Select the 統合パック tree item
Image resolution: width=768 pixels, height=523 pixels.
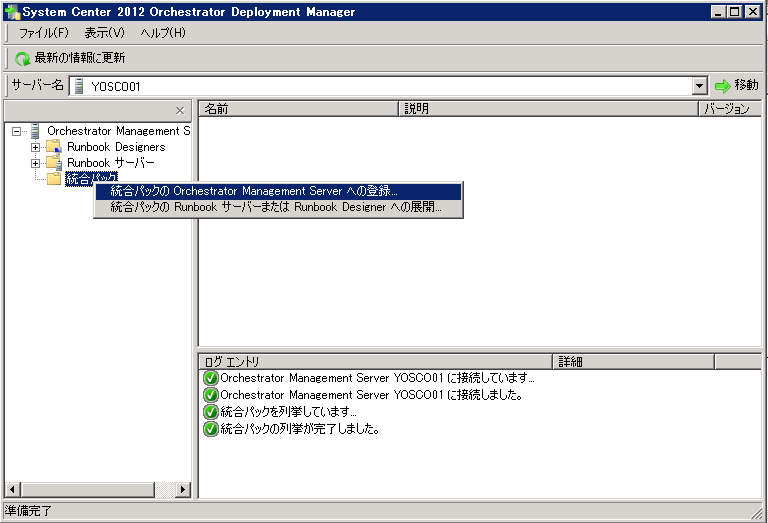click(92, 179)
